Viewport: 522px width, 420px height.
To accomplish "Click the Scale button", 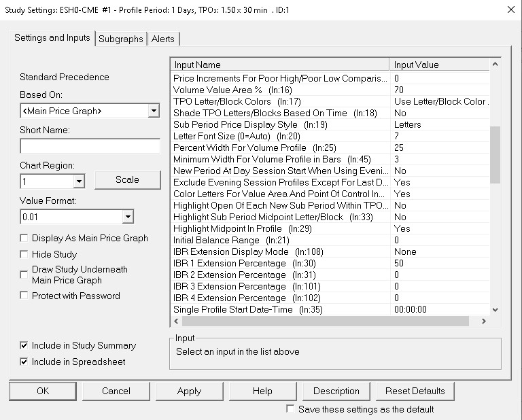I will coord(127,180).
